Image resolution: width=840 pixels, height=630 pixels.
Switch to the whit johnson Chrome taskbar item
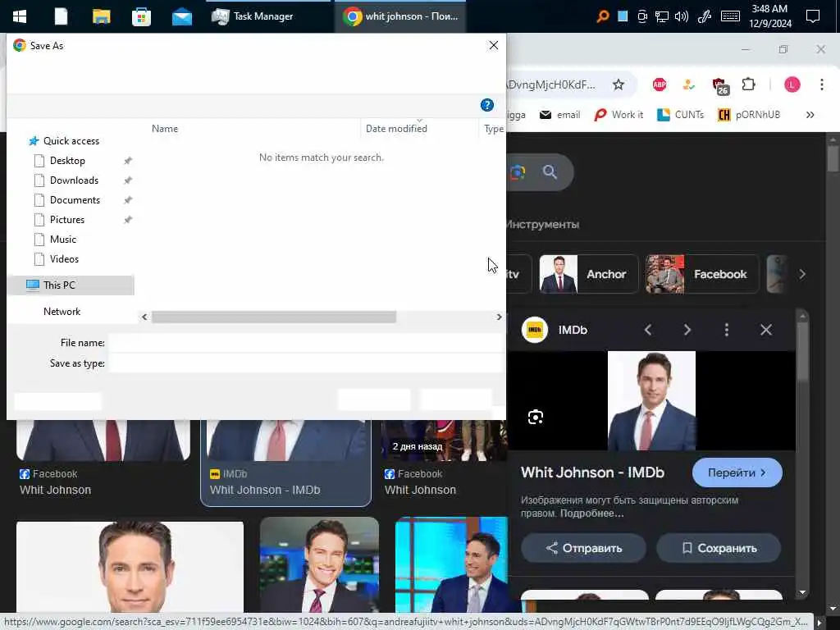coord(400,16)
